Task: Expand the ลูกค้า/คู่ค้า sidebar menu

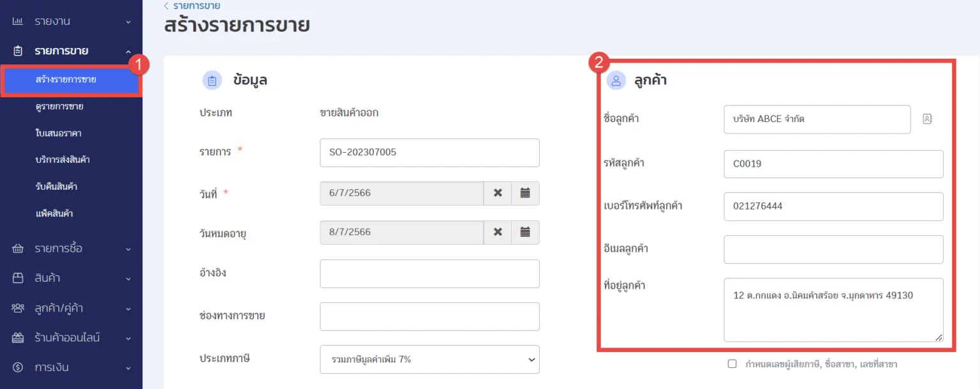Action: 70,309
